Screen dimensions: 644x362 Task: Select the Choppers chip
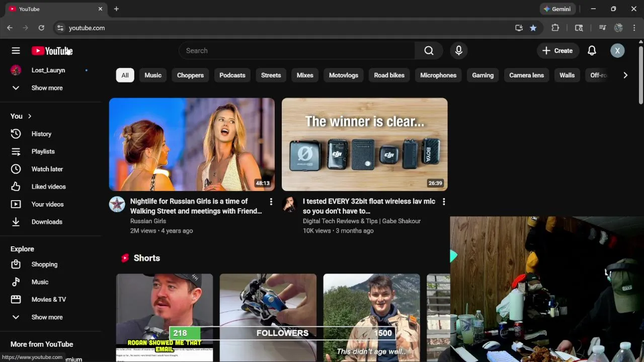pos(190,75)
